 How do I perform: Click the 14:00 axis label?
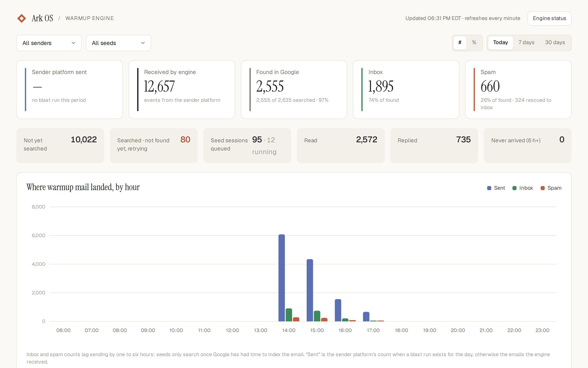(289, 330)
